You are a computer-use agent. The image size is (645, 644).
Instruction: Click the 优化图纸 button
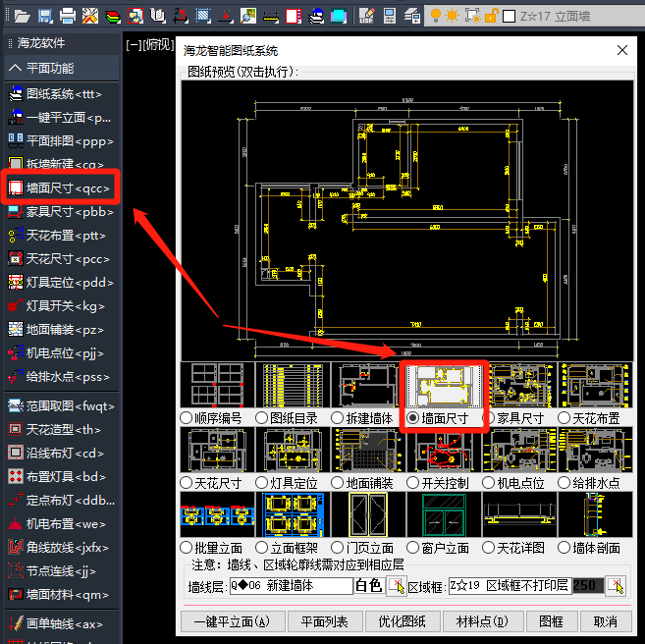[x=402, y=621]
